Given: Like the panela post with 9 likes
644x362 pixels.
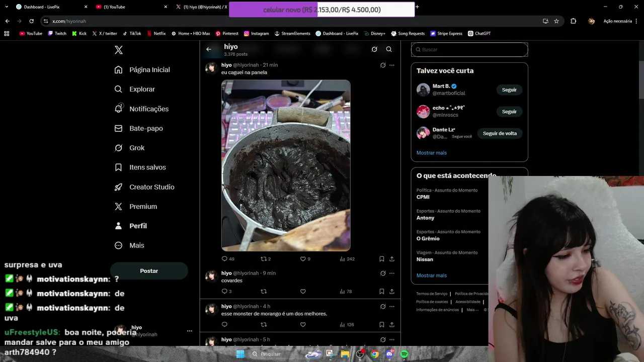Looking at the screenshot, I should 305,259.
